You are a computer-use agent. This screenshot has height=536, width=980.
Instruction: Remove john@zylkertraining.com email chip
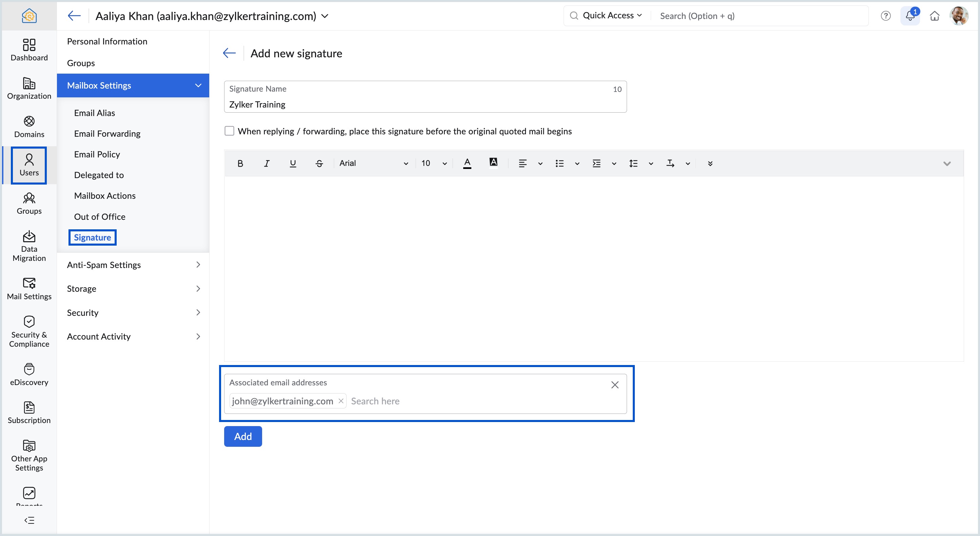[341, 401]
